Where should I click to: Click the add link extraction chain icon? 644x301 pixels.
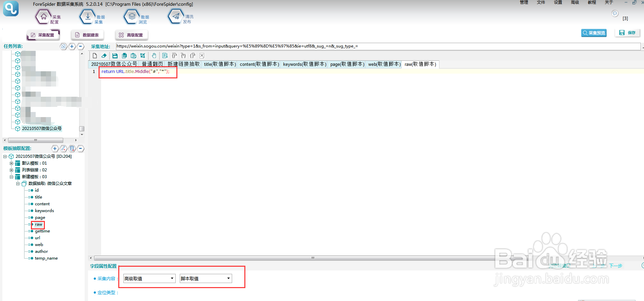coord(64,149)
